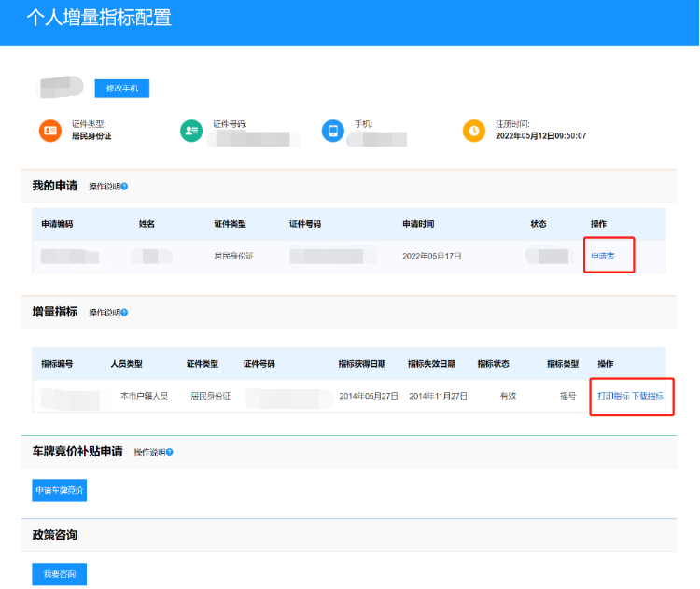Image resolution: width=700 pixels, height=589 pixels.
Task: Click the orange 证件类型 ID card icon
Action: pos(49,131)
